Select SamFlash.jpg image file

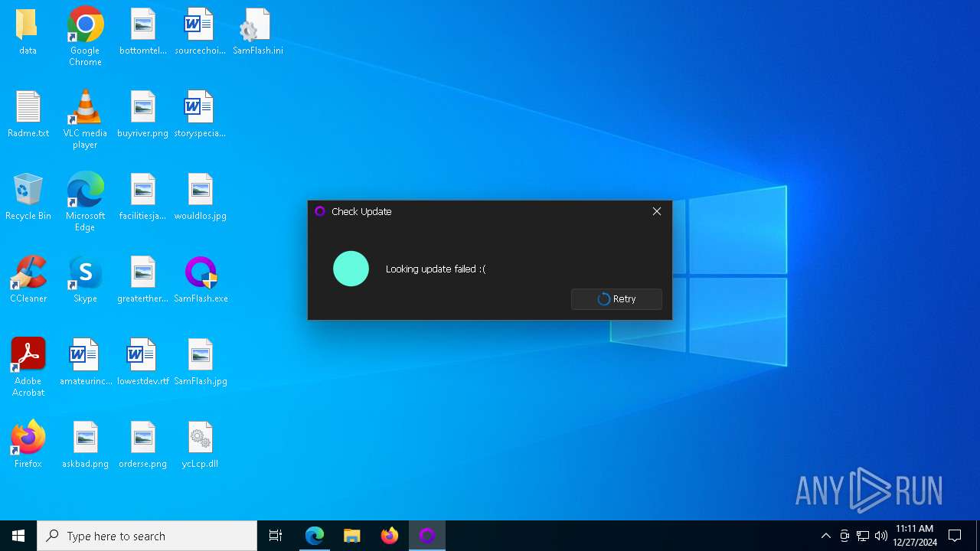[201, 363]
